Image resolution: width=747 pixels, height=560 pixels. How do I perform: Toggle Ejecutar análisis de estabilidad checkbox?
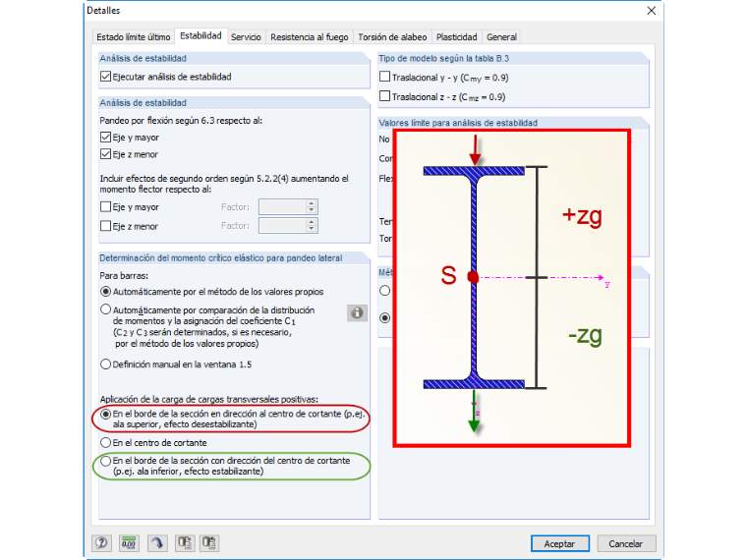(x=105, y=77)
